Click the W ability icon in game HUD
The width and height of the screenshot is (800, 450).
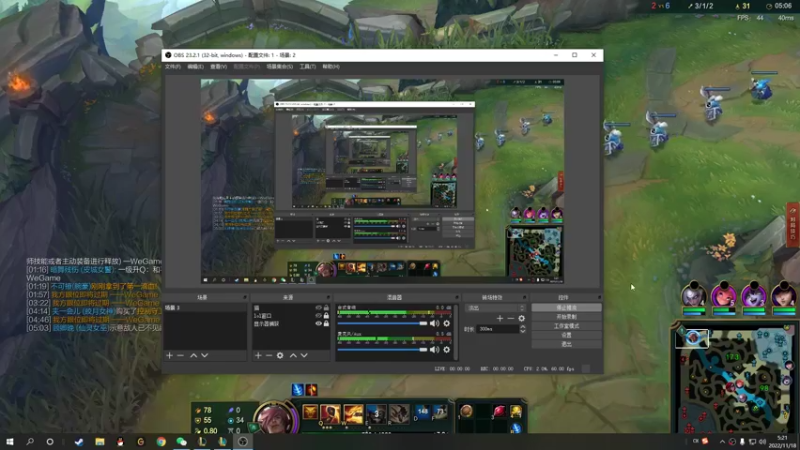coord(353,414)
